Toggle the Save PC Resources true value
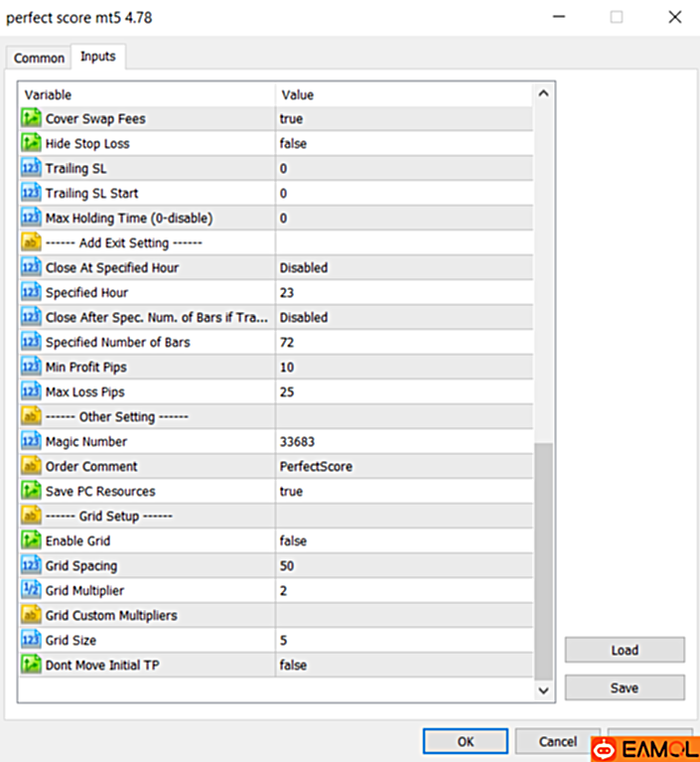This screenshot has width=700, height=762. coord(404,492)
